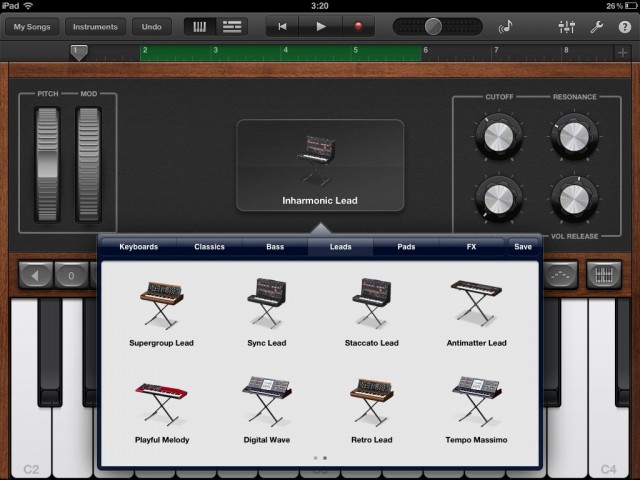
Task: Open the wrench song settings
Action: pyautogui.click(x=597, y=27)
